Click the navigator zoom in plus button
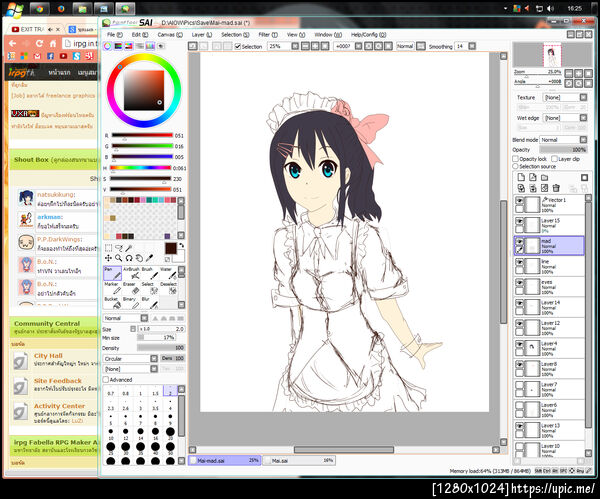The width and height of the screenshot is (600, 499). point(578,73)
